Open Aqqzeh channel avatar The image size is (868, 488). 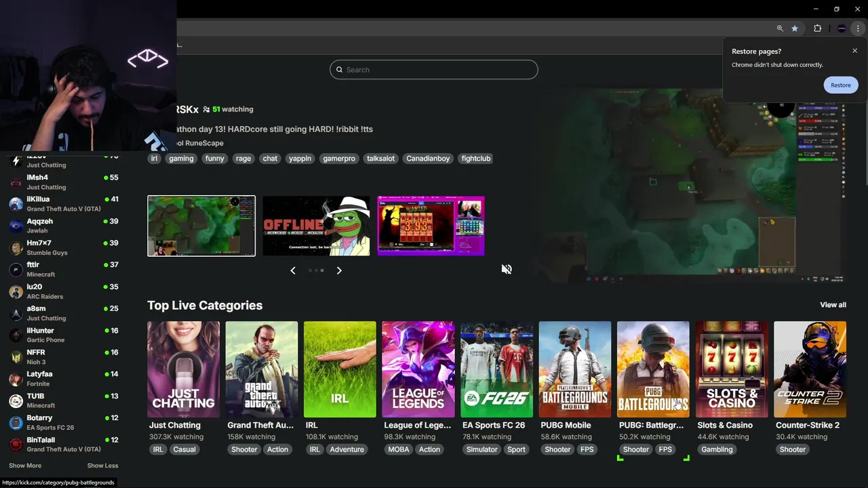click(16, 226)
